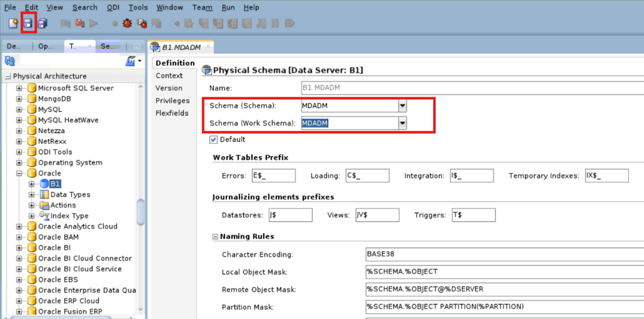Click the B1 data server icon
Viewport: 644px width, 319px height.
44,184
